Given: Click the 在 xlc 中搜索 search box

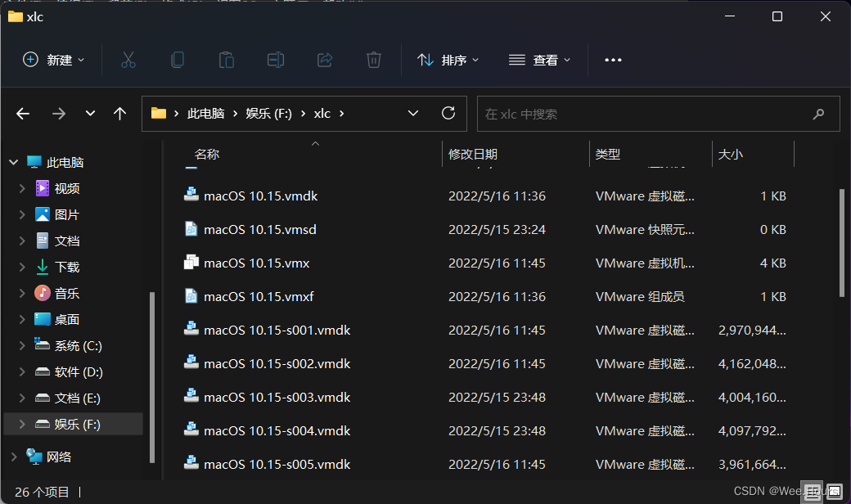Looking at the screenshot, I should point(659,114).
